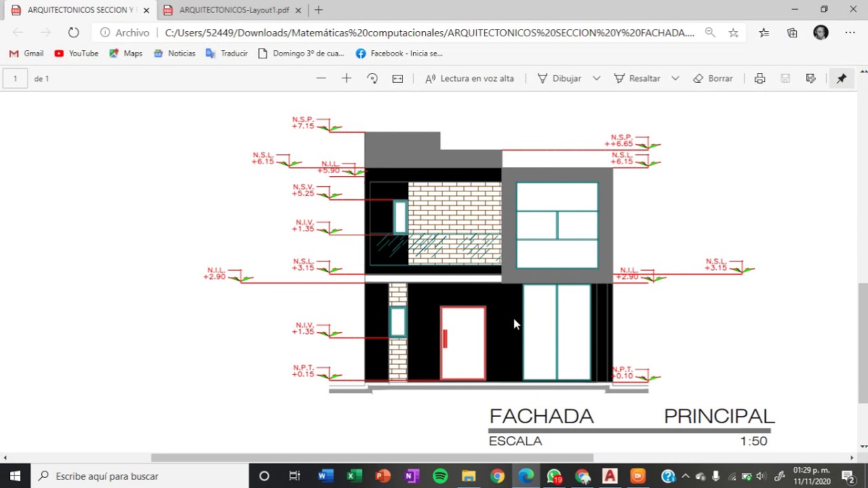
Task: Switch to ARQUITECTONICOS SECCION Y FACHADA tab
Action: 78,10
